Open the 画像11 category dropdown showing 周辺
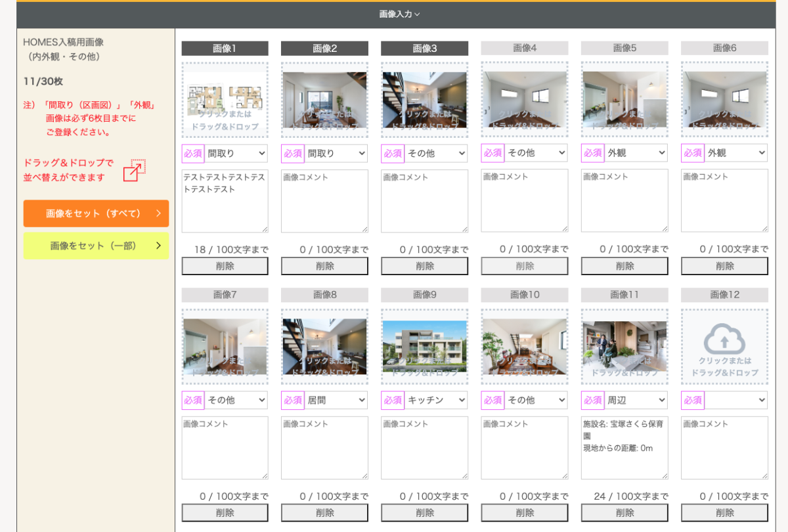The height and width of the screenshot is (532, 788). (636, 400)
